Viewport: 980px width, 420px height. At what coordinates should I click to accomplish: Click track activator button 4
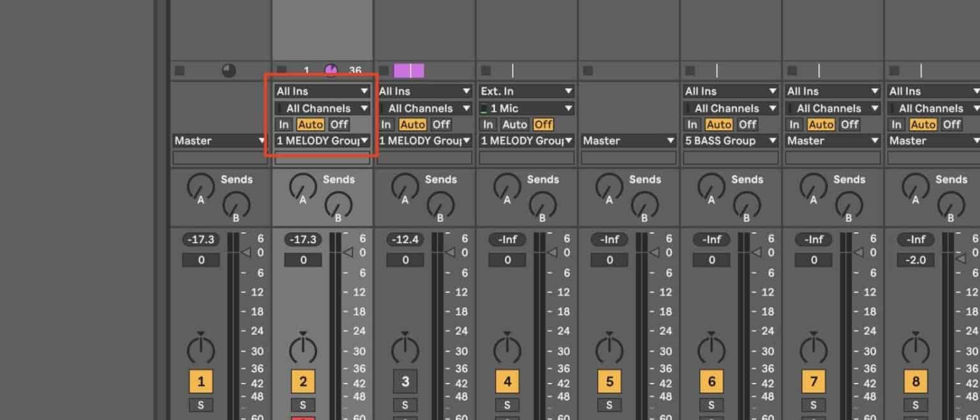point(507,381)
